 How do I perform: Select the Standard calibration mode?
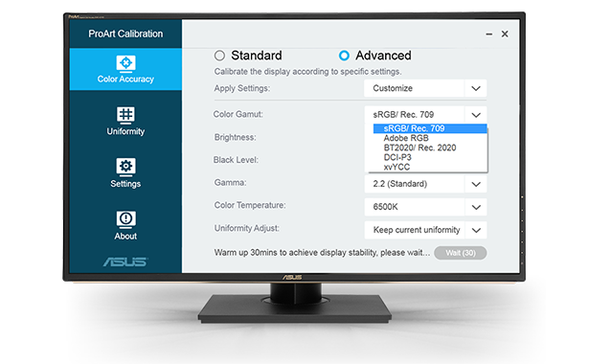(x=219, y=56)
